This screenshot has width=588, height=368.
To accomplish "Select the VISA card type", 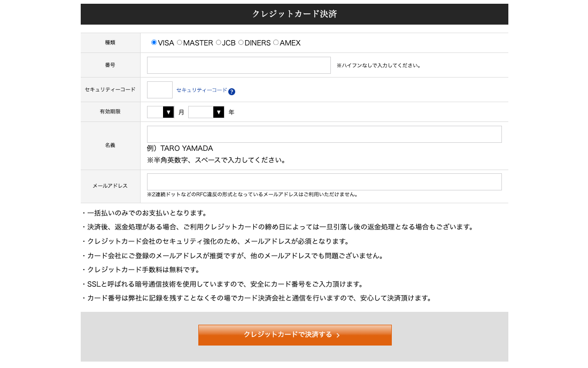I will (x=153, y=42).
